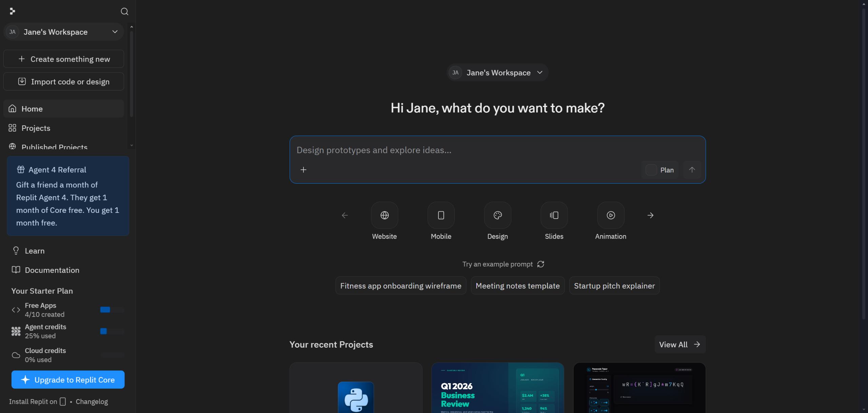Choose the Animation play icon
868x413 pixels.
coord(610,215)
